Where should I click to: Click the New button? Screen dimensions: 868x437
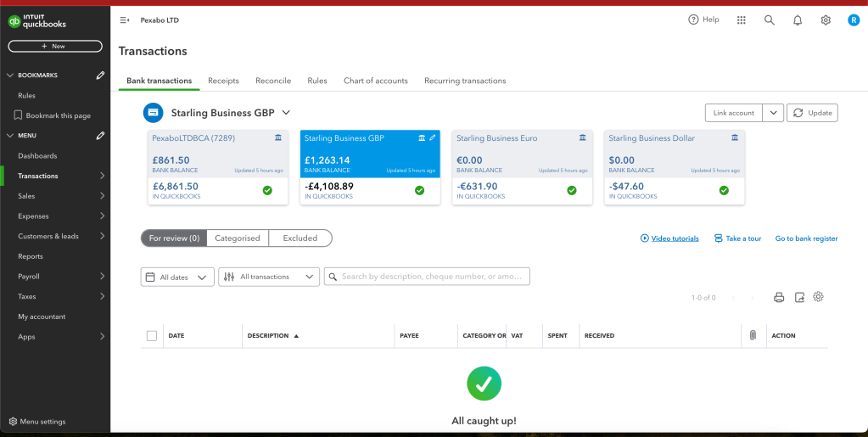click(55, 47)
